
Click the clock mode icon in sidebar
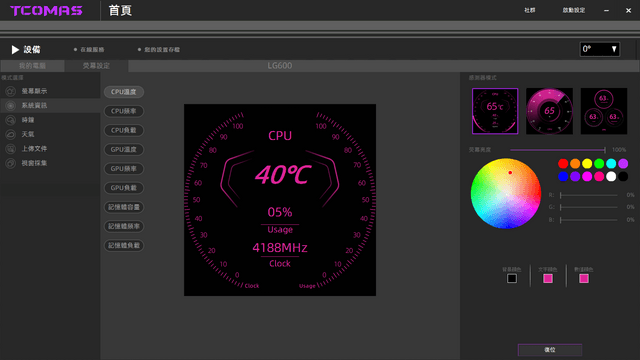pos(11,120)
